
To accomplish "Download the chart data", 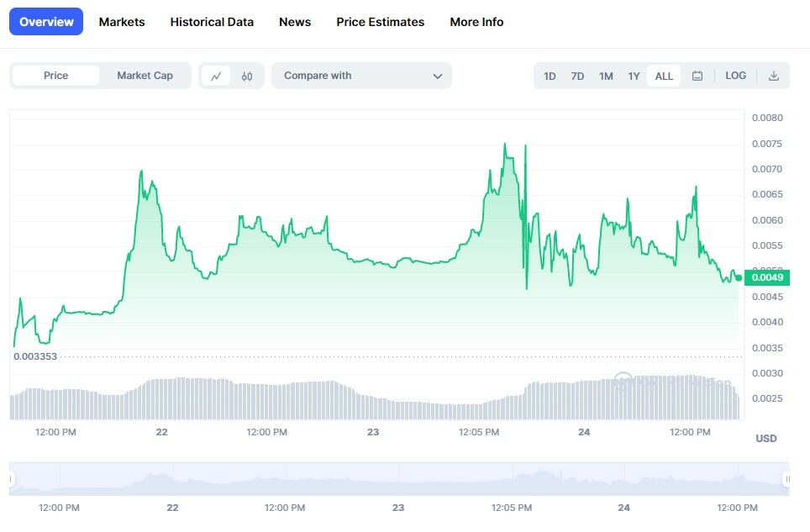I will [x=773, y=75].
